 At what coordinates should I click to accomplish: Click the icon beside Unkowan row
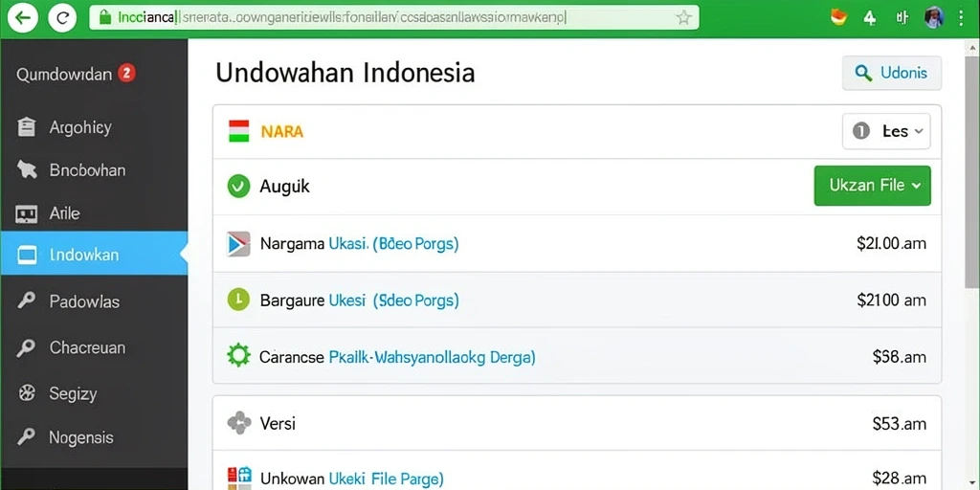click(x=238, y=478)
